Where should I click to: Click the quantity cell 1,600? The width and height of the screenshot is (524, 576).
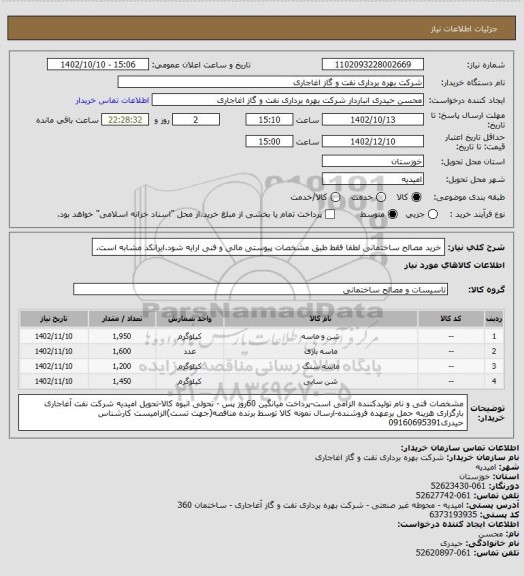tap(122, 352)
